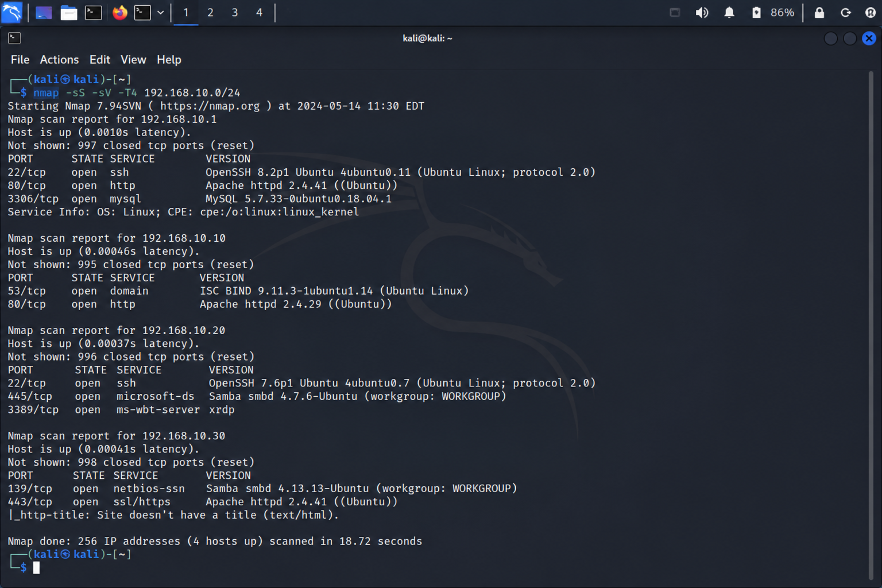This screenshot has width=882, height=588.
Task: Click the OpenSSH 8.2p1 version text
Action: 400,172
